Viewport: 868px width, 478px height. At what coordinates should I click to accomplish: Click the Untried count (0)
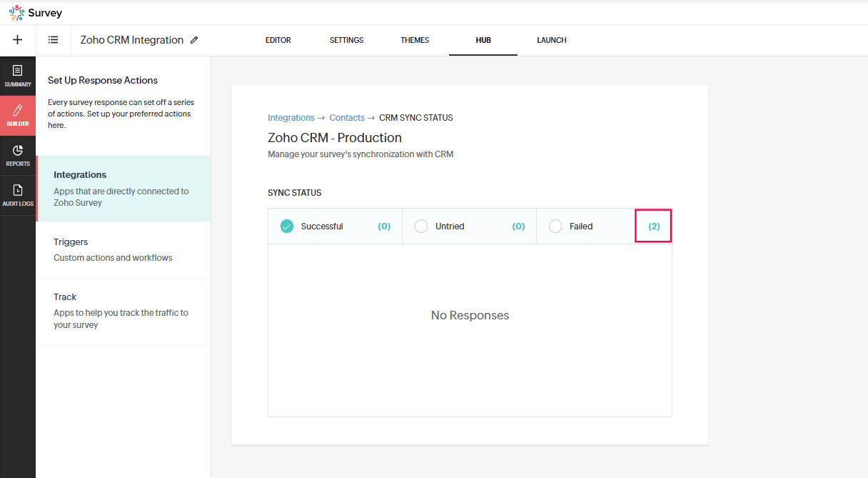(518, 226)
